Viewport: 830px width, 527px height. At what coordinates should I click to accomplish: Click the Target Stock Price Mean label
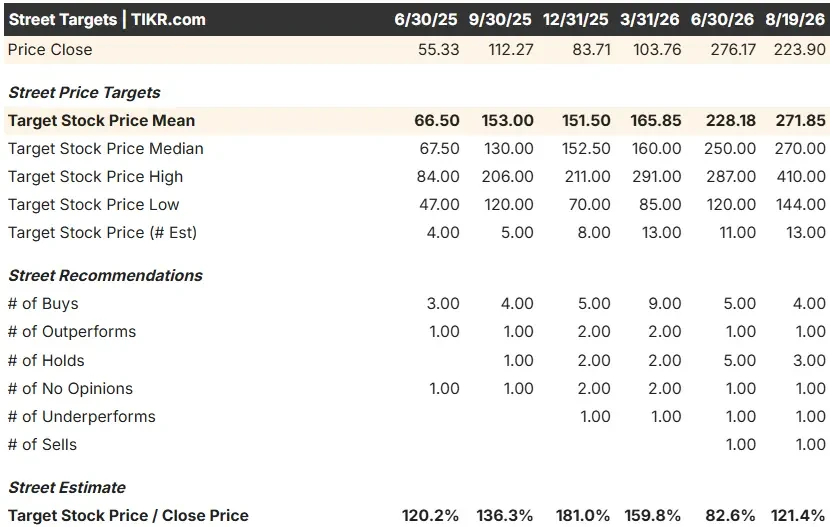pyautogui.click(x=102, y=121)
